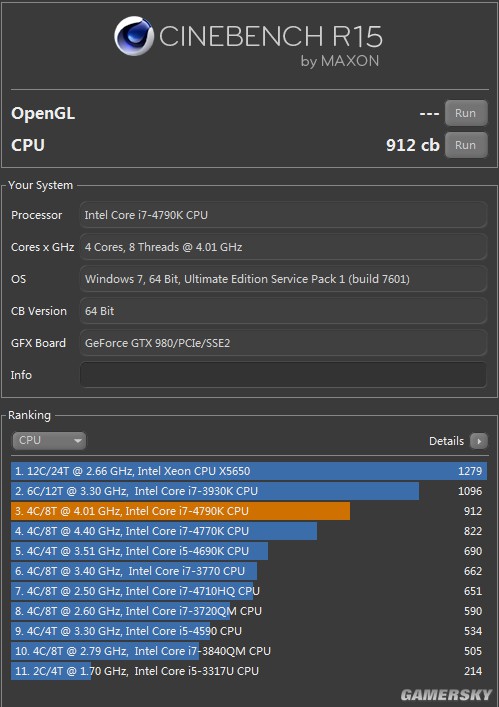The height and width of the screenshot is (707, 499).
Task: Select the i7-4770K ranking entry
Action: [249, 531]
